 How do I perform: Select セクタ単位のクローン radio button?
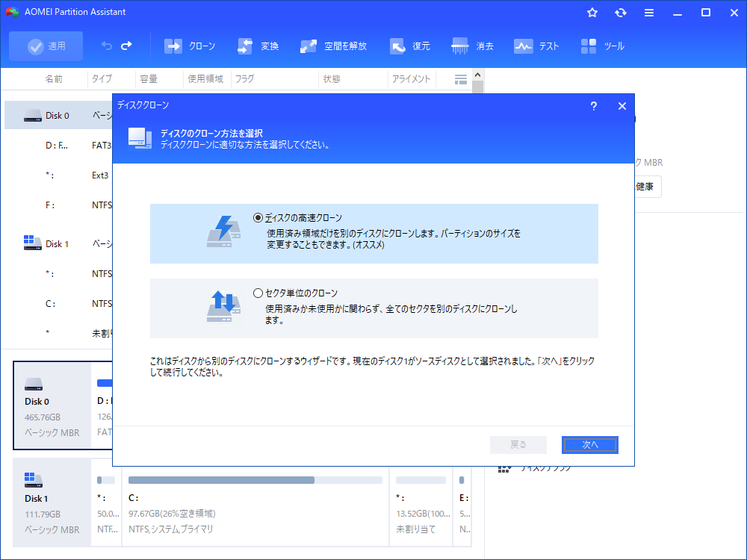point(258,293)
